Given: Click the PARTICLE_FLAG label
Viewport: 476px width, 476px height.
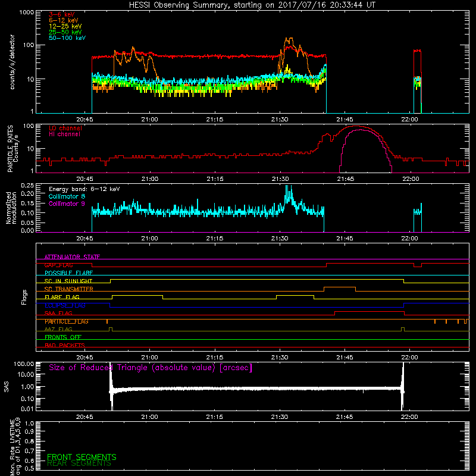Looking at the screenshot, I should 67,321.
